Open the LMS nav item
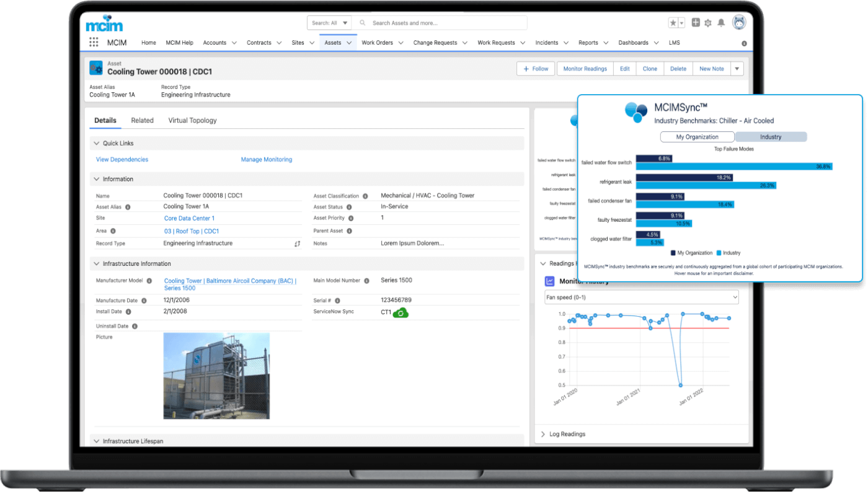Image resolution: width=868 pixels, height=492 pixels. [674, 43]
